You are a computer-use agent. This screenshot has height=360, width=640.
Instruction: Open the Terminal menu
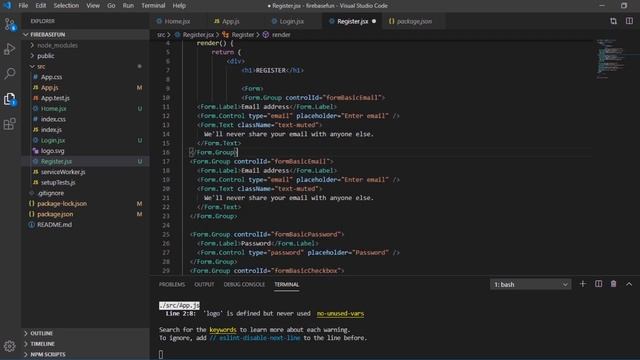click(153, 6)
